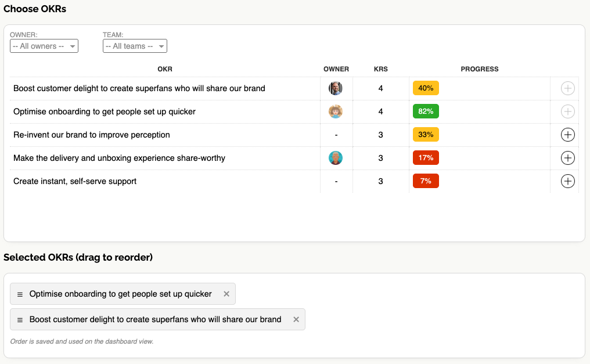Open the "-- All teams --" dropdown
Image resolution: width=590 pixels, height=364 pixels.
pos(135,45)
